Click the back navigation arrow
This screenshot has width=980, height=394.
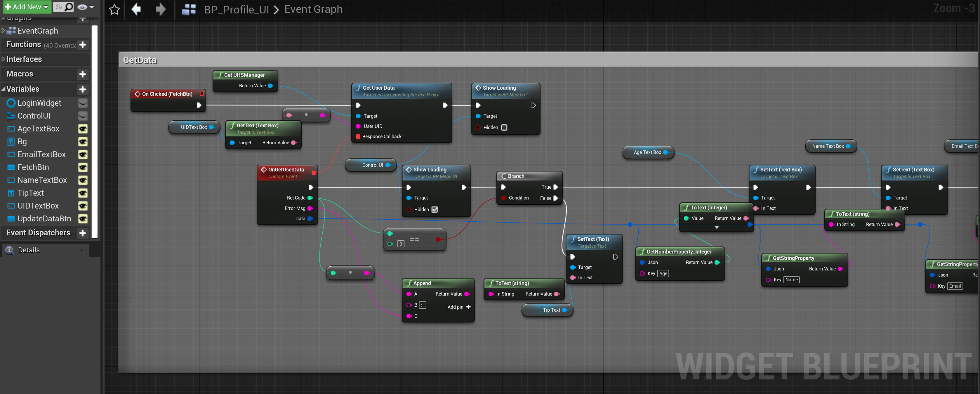[136, 10]
